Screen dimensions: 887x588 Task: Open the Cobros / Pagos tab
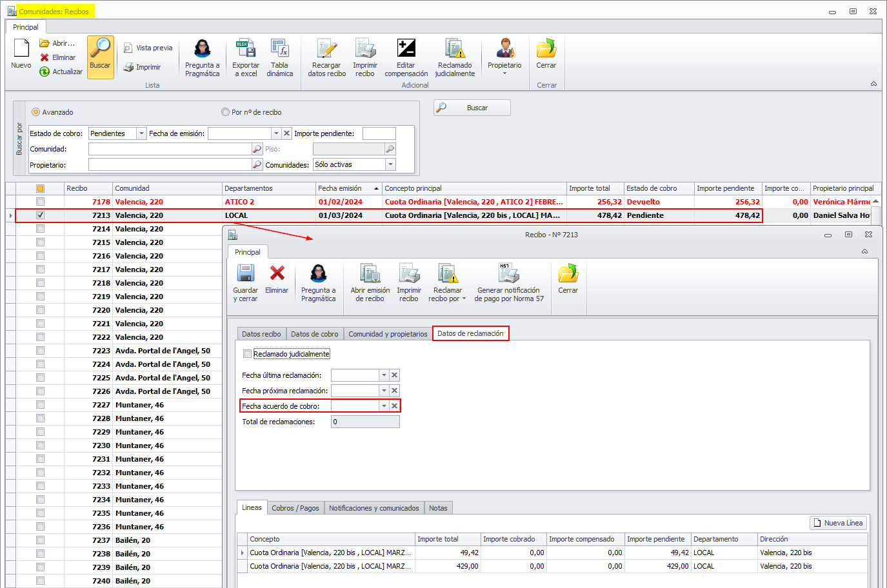295,508
